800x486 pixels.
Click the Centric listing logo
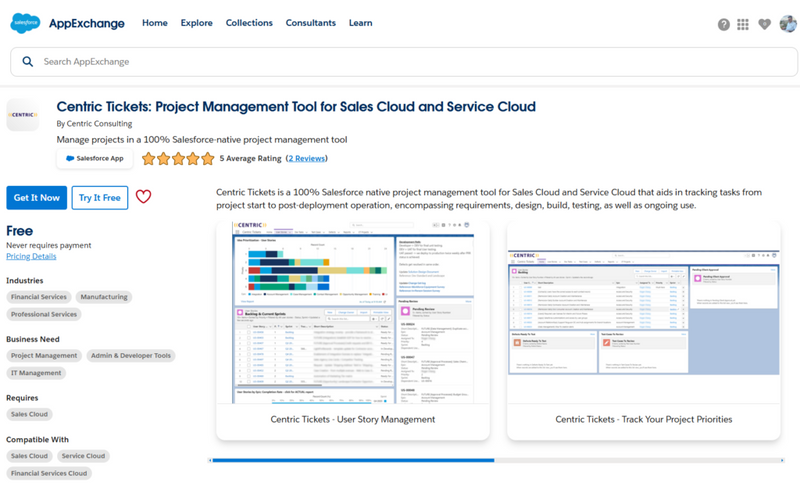[23, 115]
